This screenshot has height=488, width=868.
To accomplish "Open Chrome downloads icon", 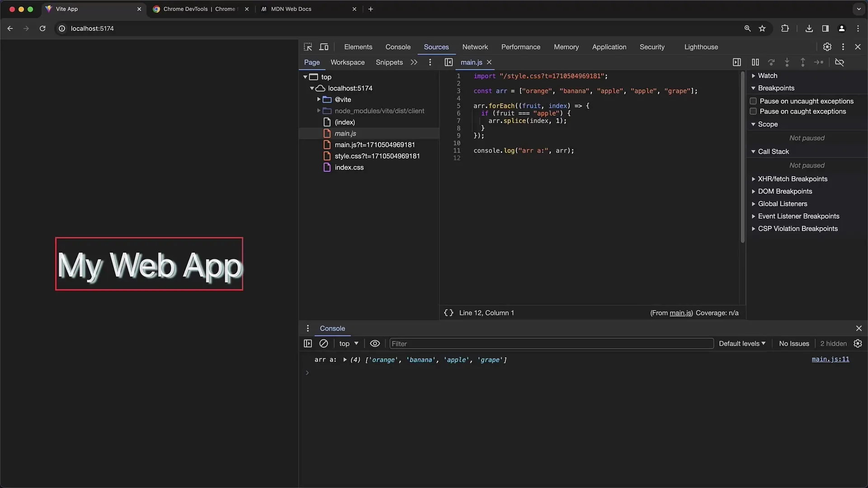I will (809, 28).
